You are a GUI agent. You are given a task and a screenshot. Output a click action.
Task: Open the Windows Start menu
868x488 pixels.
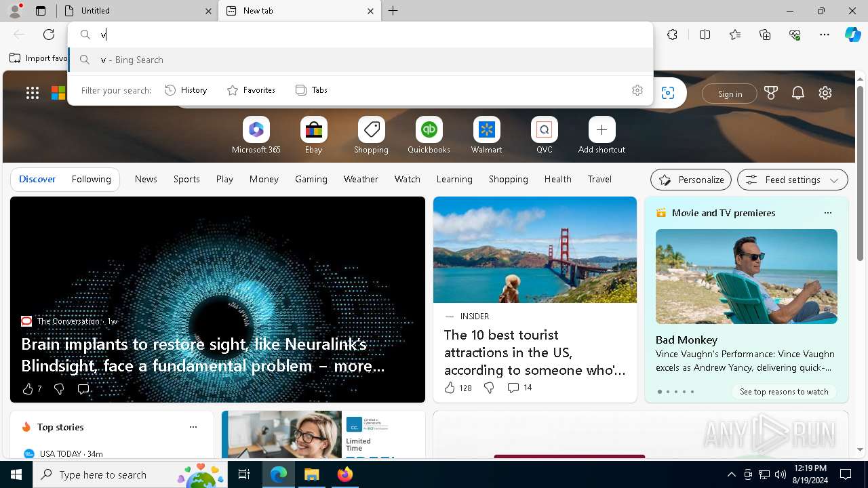(16, 474)
